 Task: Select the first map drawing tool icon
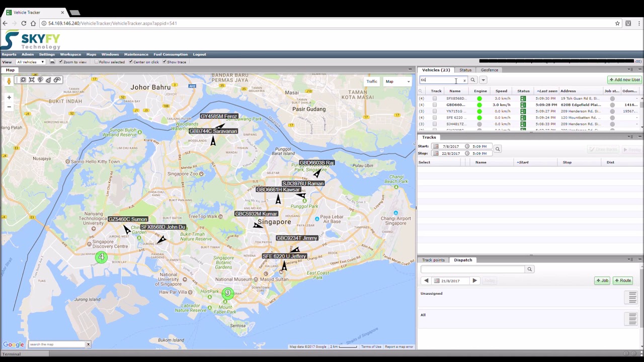(x=23, y=80)
